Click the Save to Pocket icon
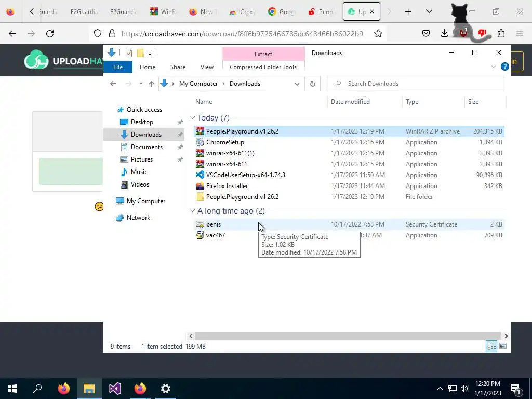532x399 pixels. tap(426, 34)
